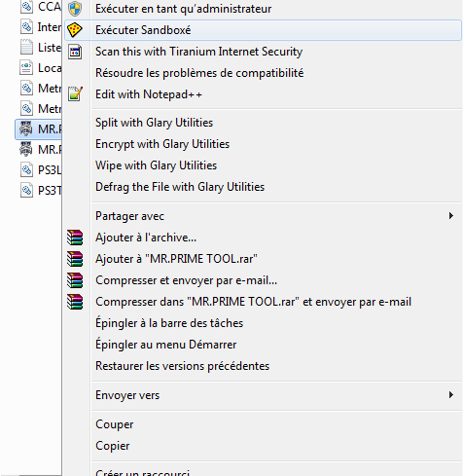Choose Split with Glary Utilities

pos(154,123)
